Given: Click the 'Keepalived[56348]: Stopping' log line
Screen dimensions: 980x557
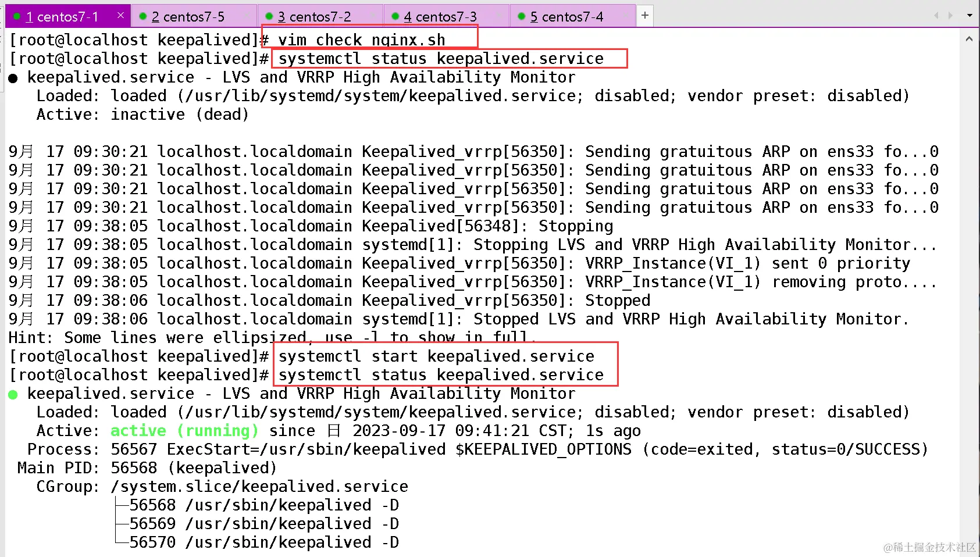Looking at the screenshot, I should (311, 226).
